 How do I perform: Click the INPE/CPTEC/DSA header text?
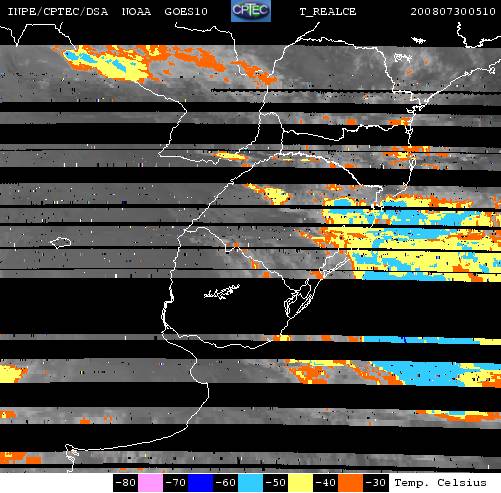[58, 12]
